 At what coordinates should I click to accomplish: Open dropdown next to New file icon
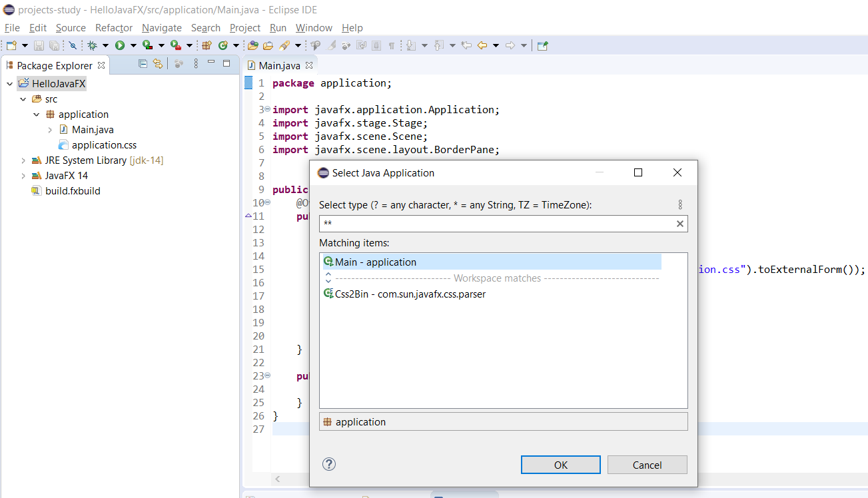tap(25, 45)
